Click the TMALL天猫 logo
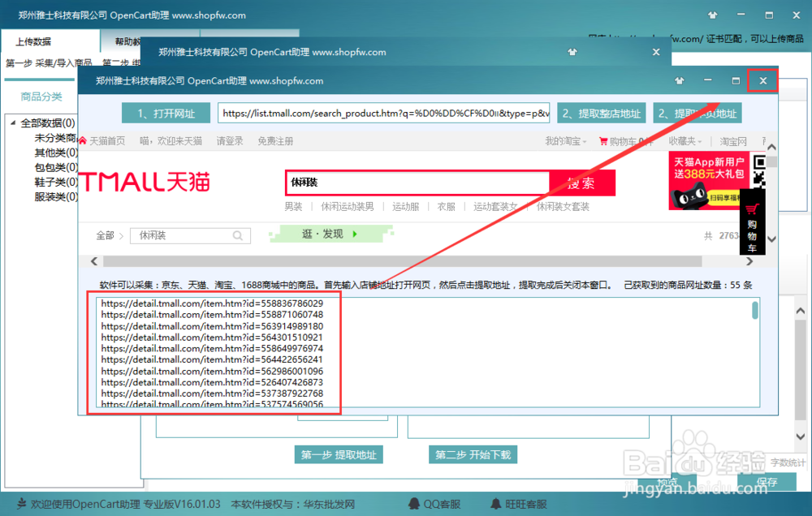Viewport: 812px width, 516px height. pyautogui.click(x=144, y=182)
